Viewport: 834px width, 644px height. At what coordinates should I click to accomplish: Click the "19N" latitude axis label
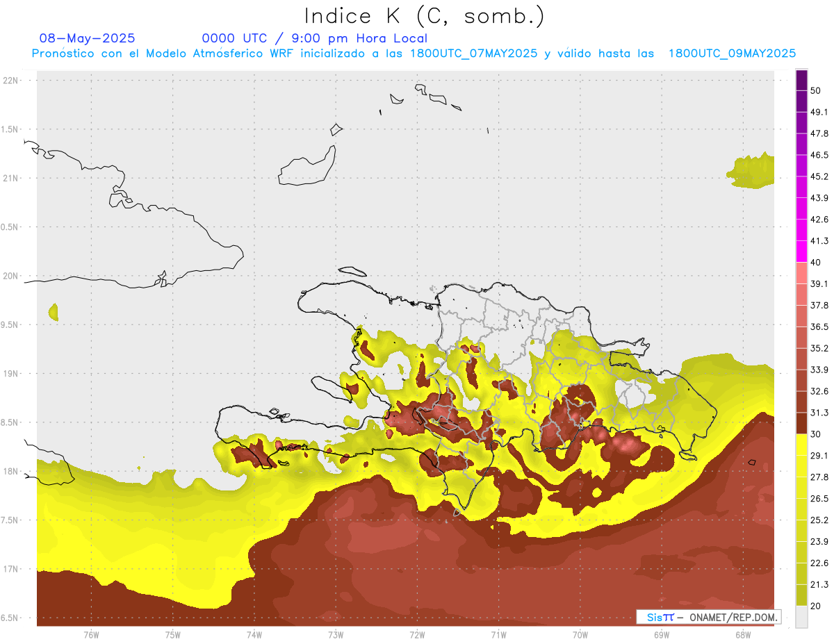(12, 373)
